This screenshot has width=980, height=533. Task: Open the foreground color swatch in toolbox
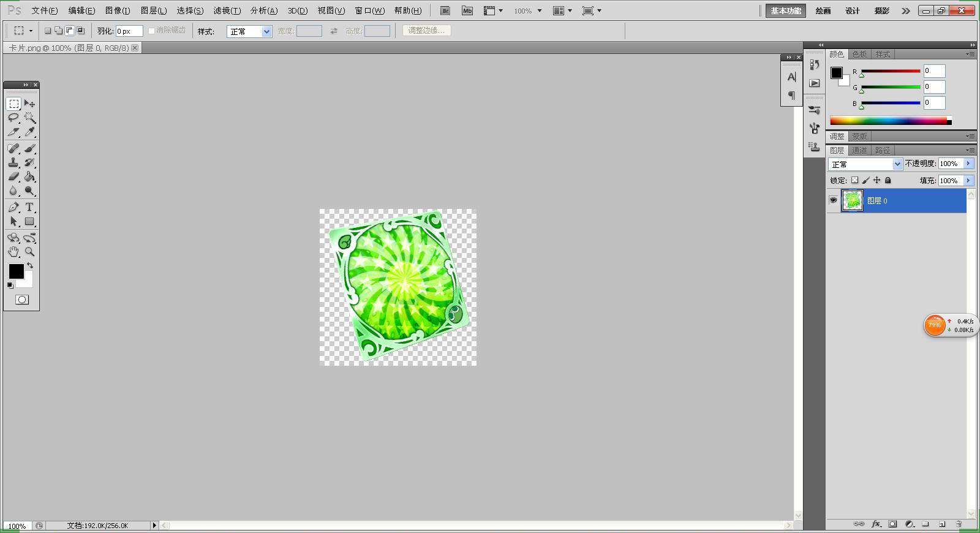click(x=16, y=271)
